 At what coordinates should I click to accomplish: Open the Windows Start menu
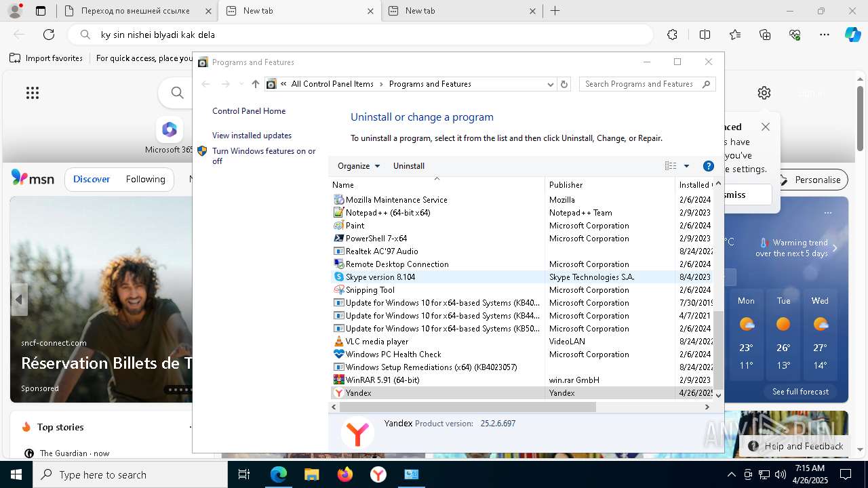click(x=16, y=474)
